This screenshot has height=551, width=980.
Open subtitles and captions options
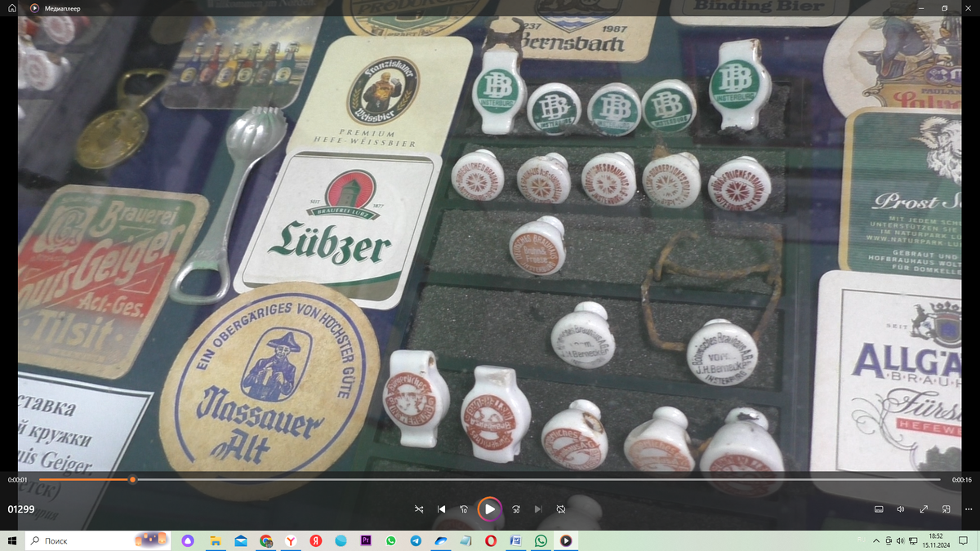coord(879,509)
